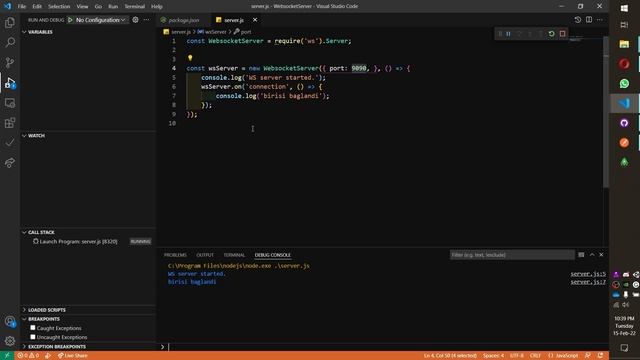The width and height of the screenshot is (640, 360).
Task: Click the lightbulb code action icon
Action: coord(190,58)
